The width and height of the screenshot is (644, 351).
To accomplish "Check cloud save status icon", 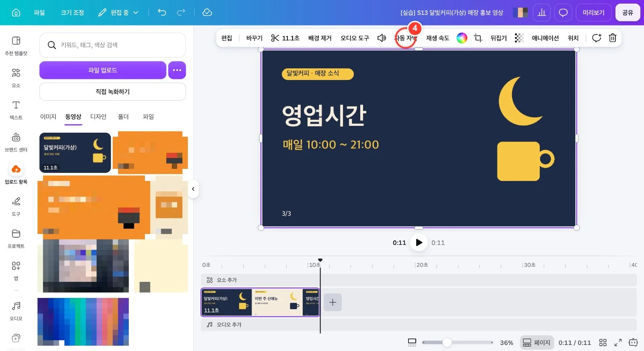I will click(x=207, y=12).
